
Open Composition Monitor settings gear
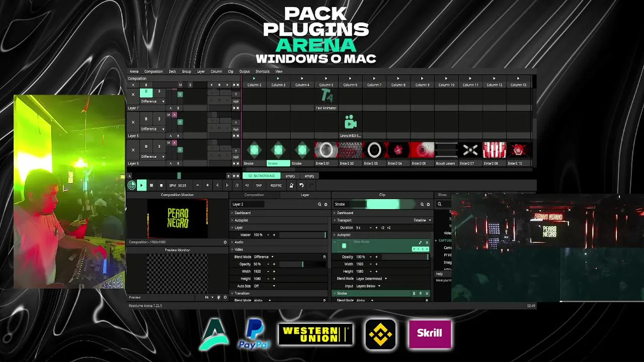(225, 242)
